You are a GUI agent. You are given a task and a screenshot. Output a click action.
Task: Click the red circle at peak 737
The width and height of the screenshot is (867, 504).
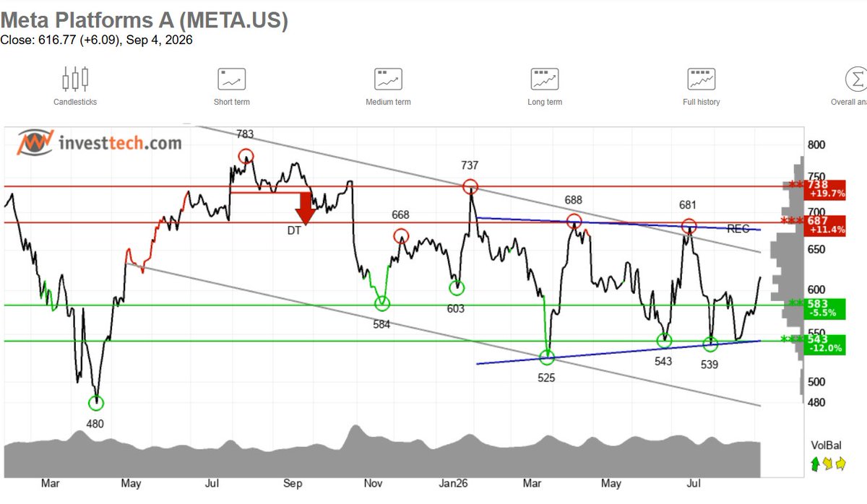coord(470,186)
